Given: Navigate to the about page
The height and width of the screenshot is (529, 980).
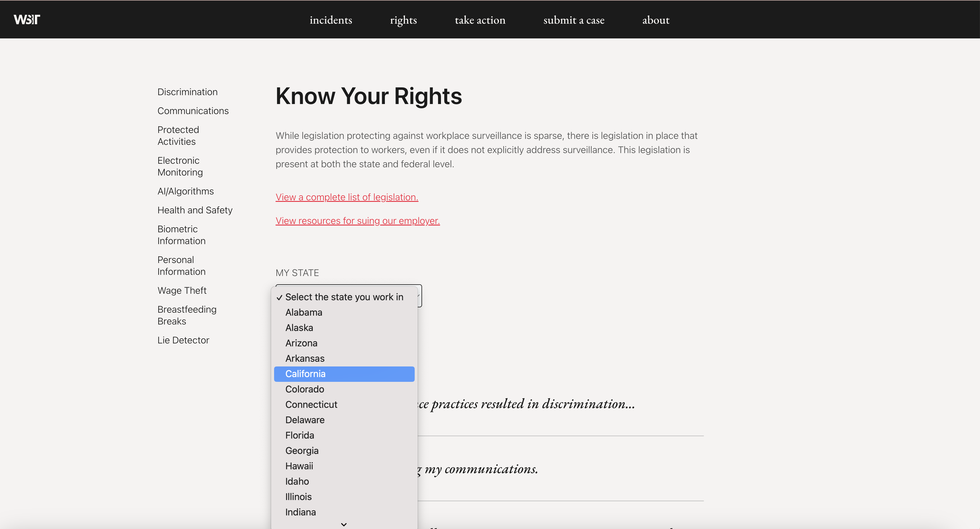Looking at the screenshot, I should (x=655, y=20).
